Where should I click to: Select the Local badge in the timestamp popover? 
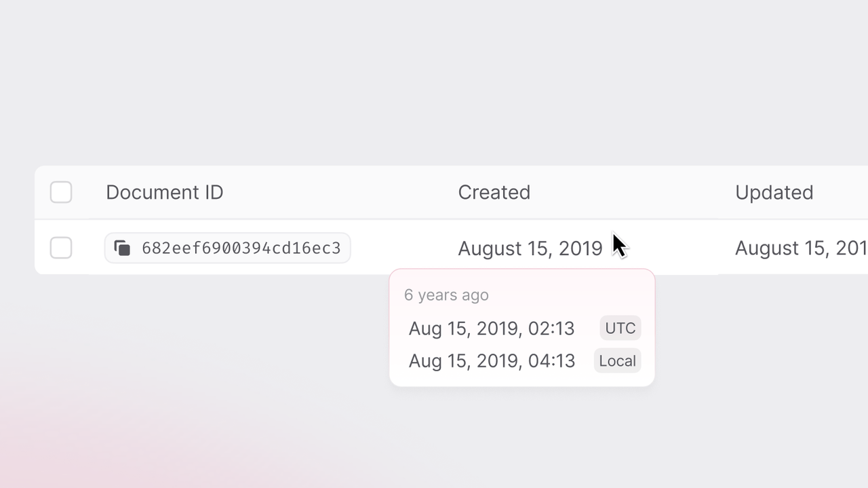point(617,360)
